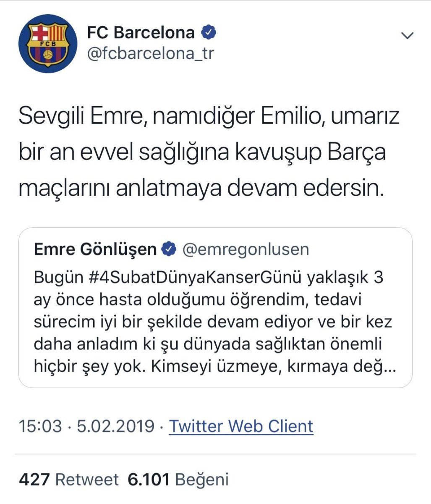Click the verification tick of the quoted tweet author

click(x=168, y=248)
